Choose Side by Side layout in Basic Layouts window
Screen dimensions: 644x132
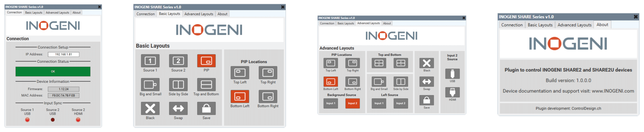[x=178, y=85]
